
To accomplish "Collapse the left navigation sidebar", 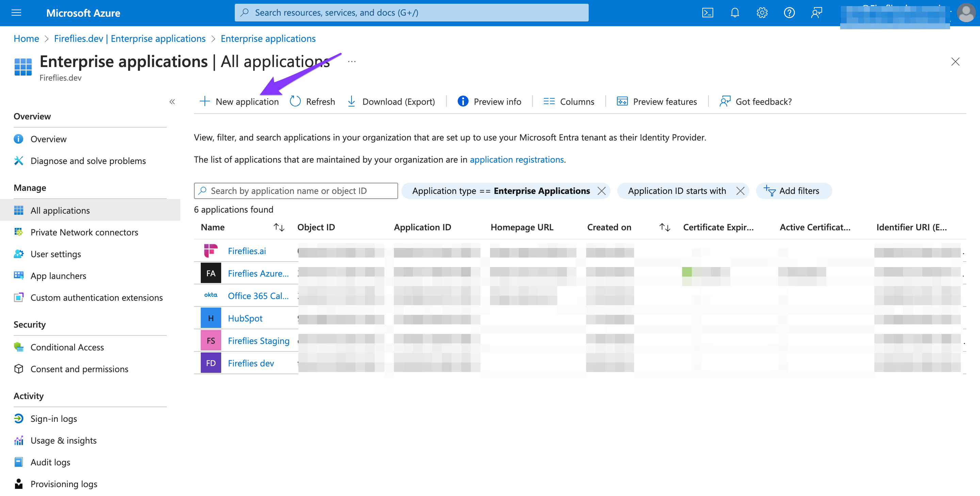I will pos(172,102).
